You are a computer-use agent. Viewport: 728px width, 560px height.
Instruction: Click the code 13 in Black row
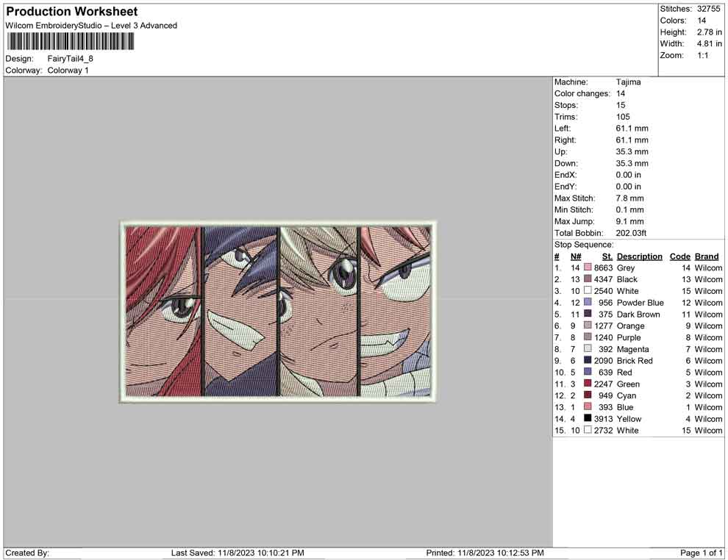(x=686, y=279)
